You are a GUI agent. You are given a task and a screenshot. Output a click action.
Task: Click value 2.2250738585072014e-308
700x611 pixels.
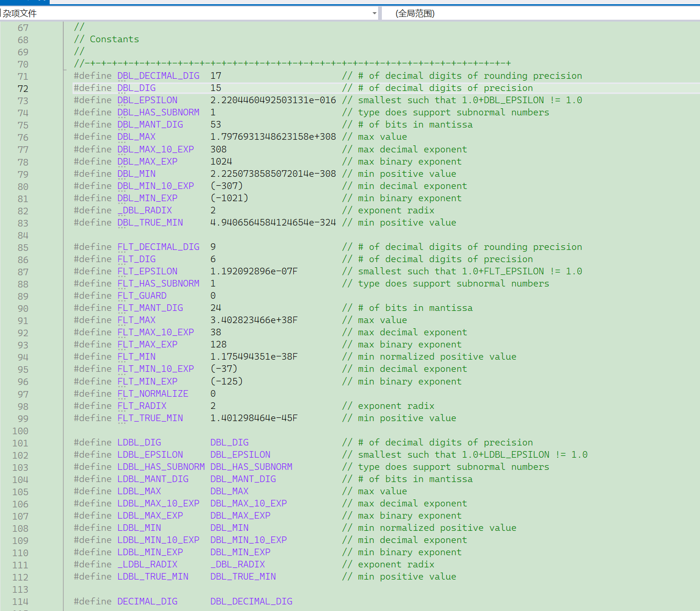click(x=273, y=173)
